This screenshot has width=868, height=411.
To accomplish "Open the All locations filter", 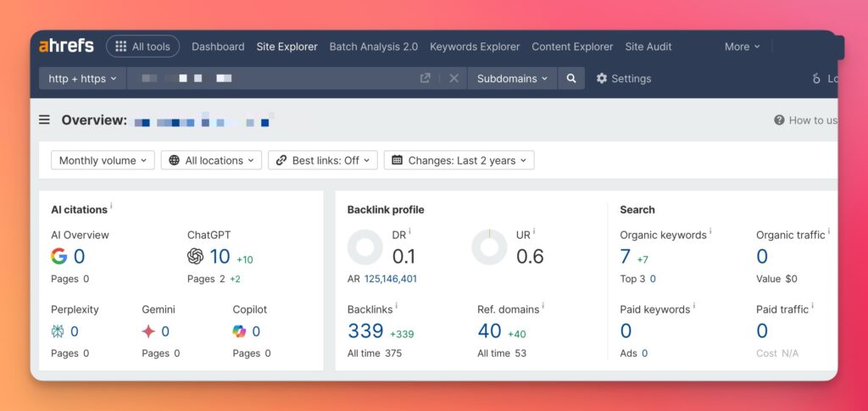I will click(x=212, y=160).
